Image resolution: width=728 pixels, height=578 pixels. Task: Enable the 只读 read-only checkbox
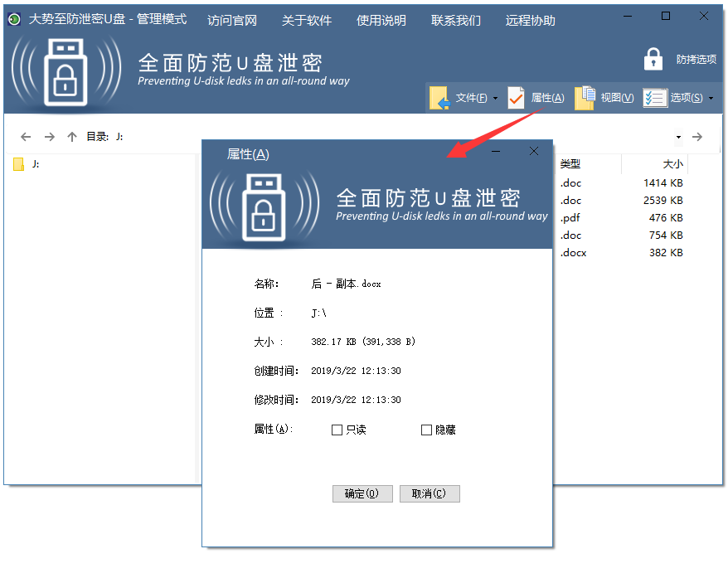click(x=337, y=430)
